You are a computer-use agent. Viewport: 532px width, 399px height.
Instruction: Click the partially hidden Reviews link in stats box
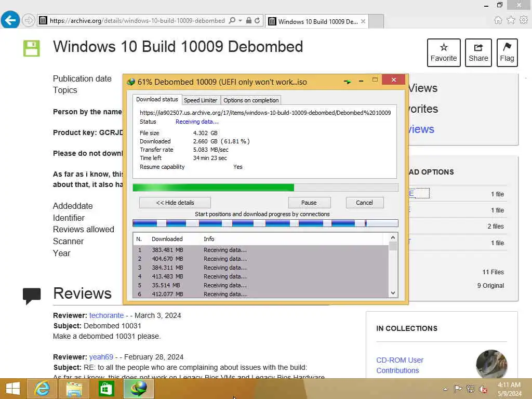421,129
